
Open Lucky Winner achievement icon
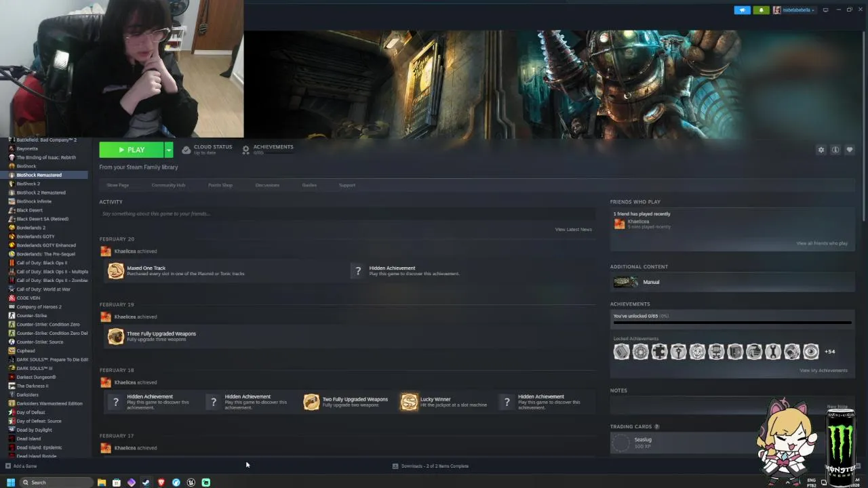(x=409, y=402)
